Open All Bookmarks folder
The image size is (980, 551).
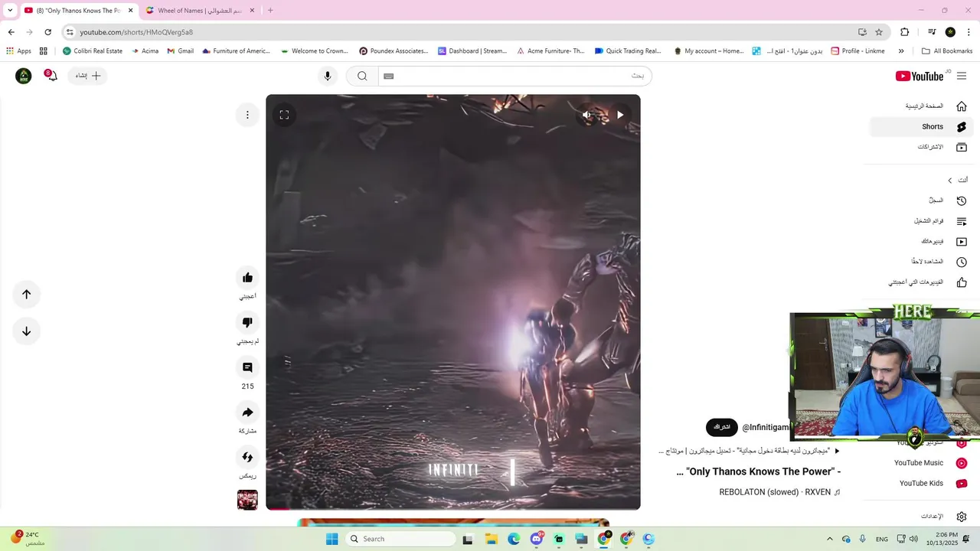coord(947,51)
